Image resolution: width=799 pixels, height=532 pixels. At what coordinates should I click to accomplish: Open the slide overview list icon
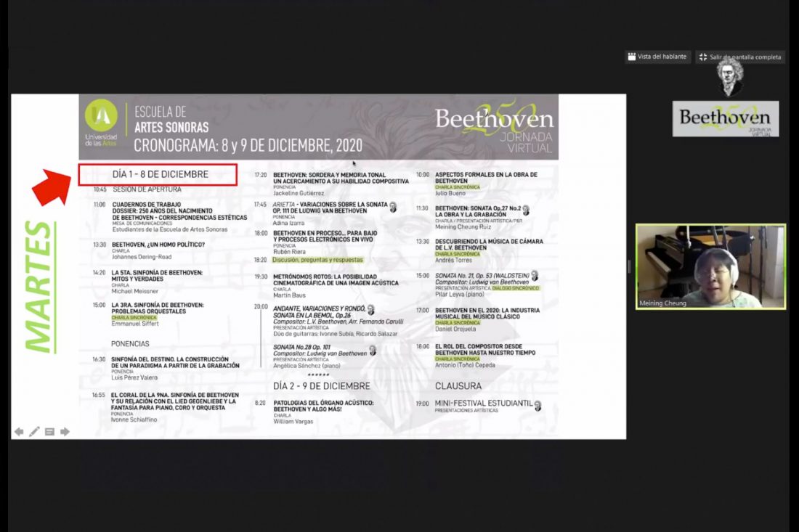coord(49,432)
